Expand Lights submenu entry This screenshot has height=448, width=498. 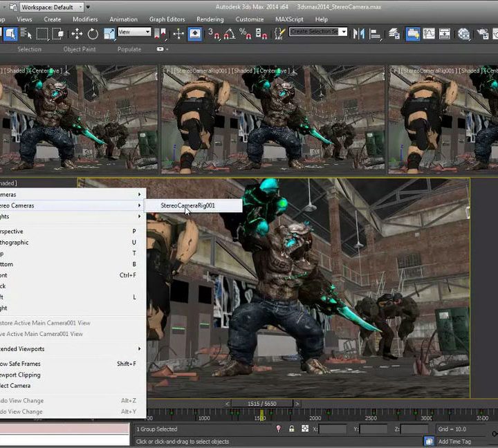pos(71,216)
